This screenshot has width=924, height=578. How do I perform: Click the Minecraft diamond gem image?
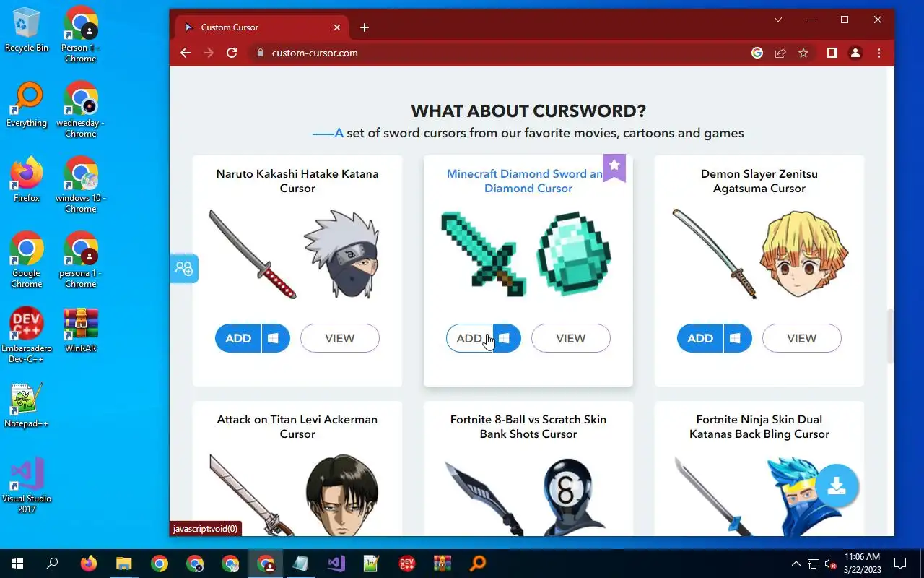pyautogui.click(x=574, y=254)
